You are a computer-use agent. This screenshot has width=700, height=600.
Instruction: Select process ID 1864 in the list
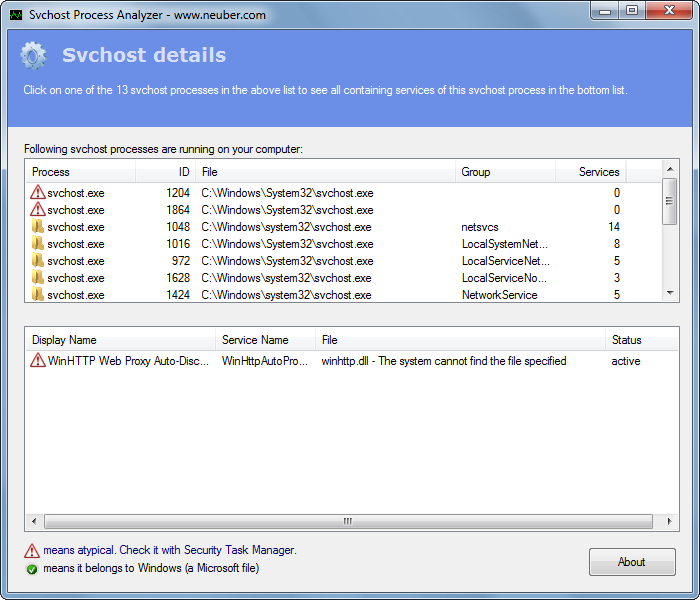pyautogui.click(x=178, y=210)
